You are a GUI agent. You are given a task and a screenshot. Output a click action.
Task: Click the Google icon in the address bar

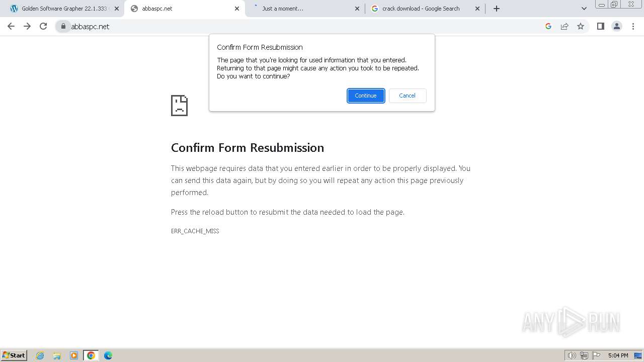[x=548, y=26]
